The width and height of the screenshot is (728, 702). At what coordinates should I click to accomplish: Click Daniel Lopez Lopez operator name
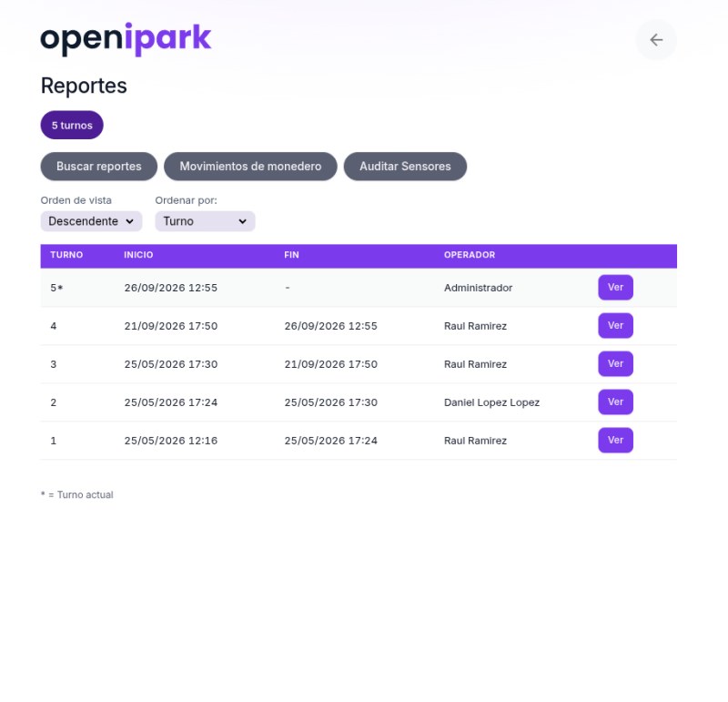[491, 402]
